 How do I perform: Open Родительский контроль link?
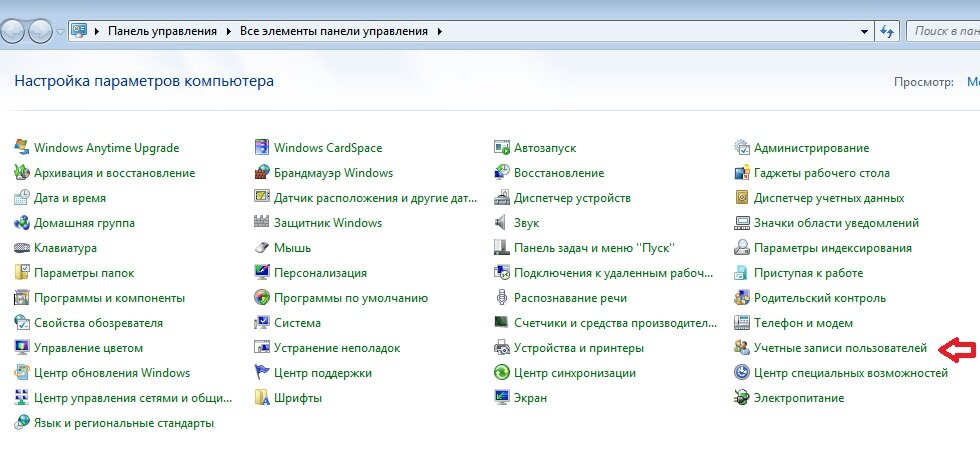coord(820,298)
